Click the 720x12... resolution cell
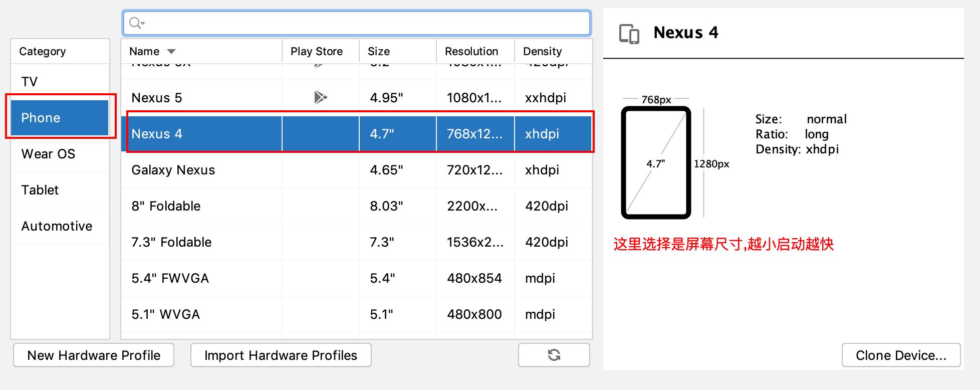Viewport: 980px width, 390px height. pos(474,170)
